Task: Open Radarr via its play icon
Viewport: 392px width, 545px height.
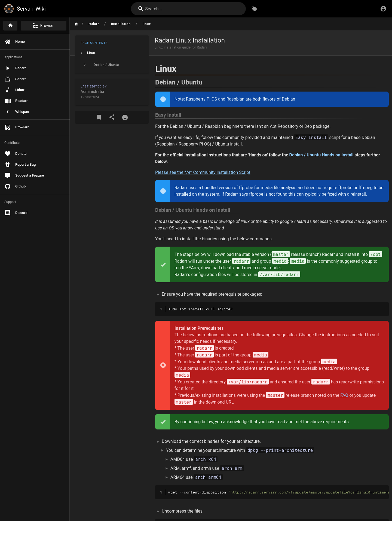Action: pos(8,68)
